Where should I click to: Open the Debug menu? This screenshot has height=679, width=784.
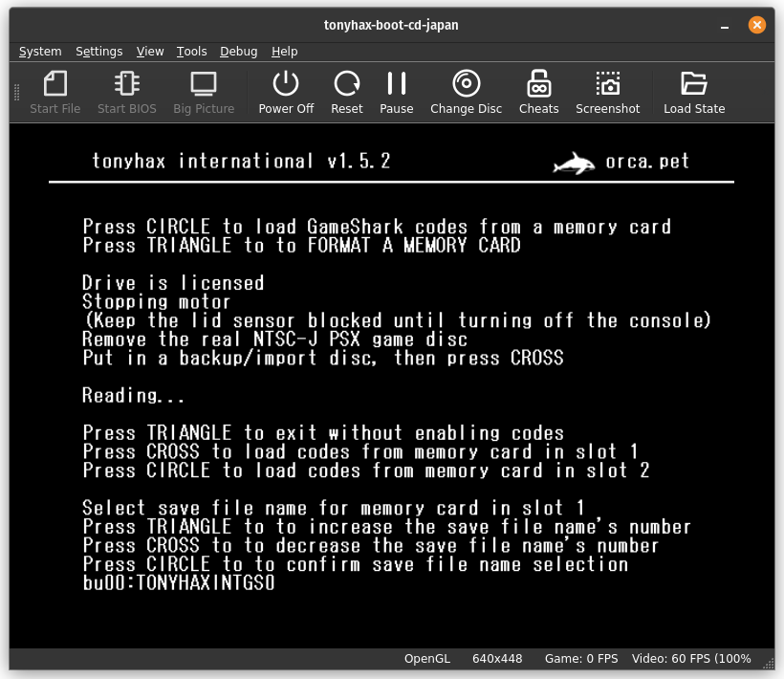click(238, 52)
